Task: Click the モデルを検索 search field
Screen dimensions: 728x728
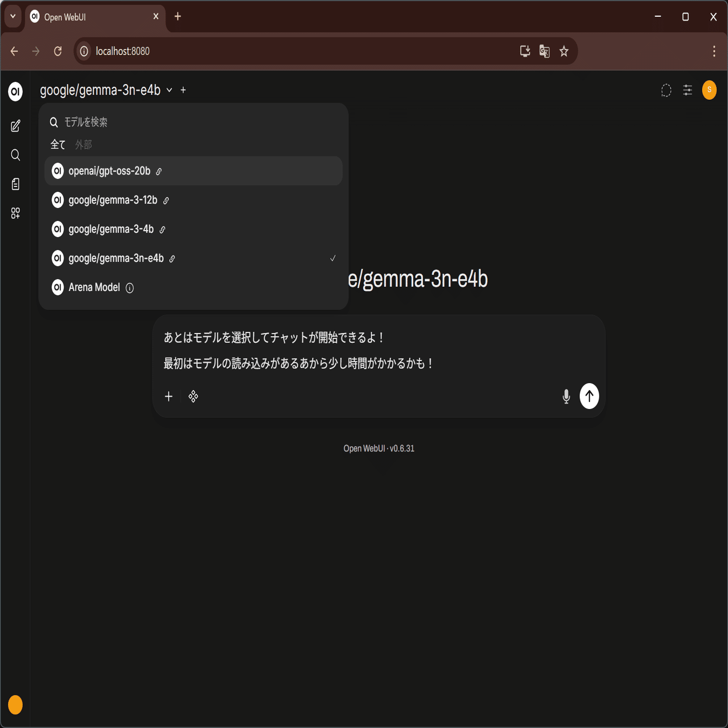Action: pos(194,122)
